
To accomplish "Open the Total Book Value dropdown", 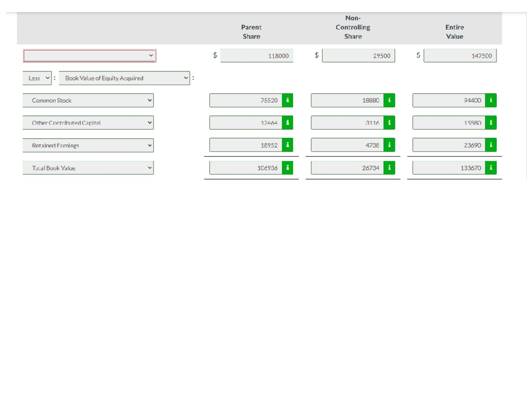I will coord(88,168).
